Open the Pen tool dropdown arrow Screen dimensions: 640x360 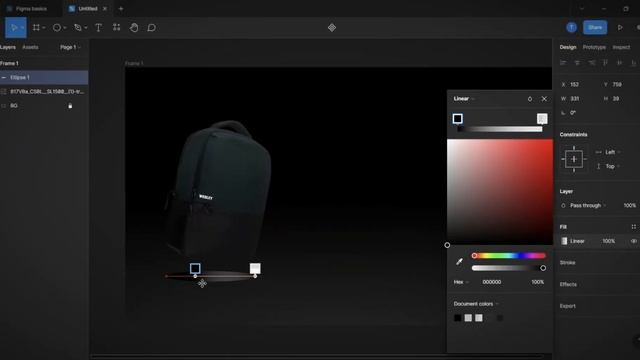tap(85, 28)
